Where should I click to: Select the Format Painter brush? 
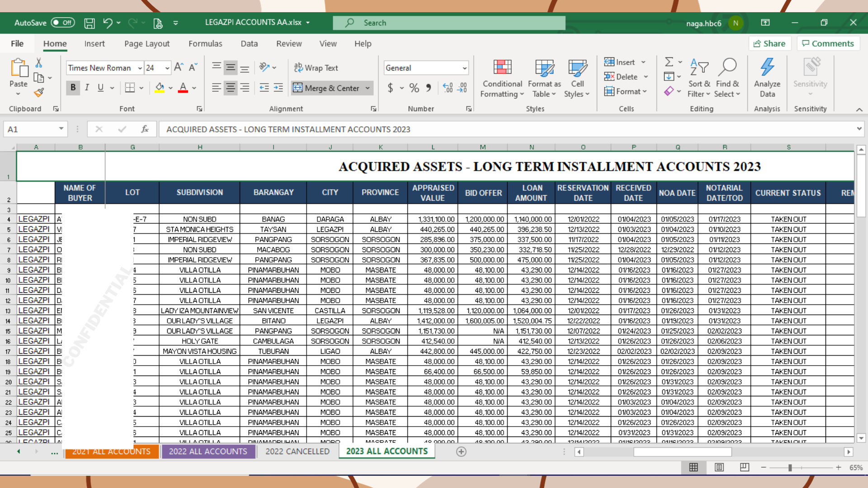[x=39, y=93]
